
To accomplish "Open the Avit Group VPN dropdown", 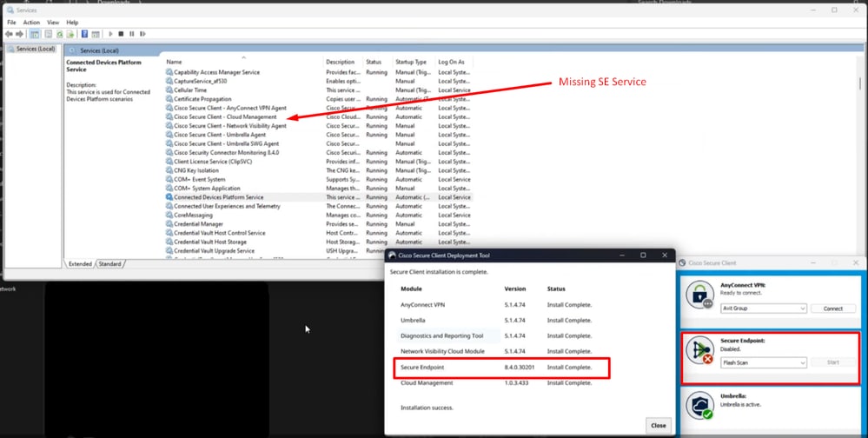I will (x=764, y=309).
